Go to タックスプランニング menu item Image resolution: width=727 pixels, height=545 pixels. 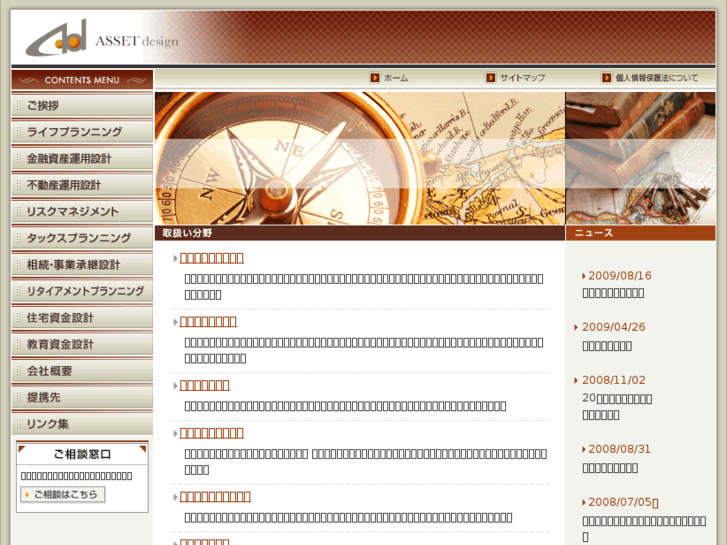point(82,238)
